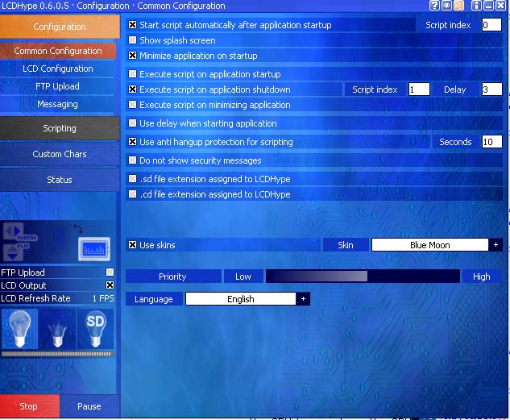Open the Status section
The height and width of the screenshot is (420, 510).
[x=60, y=180]
